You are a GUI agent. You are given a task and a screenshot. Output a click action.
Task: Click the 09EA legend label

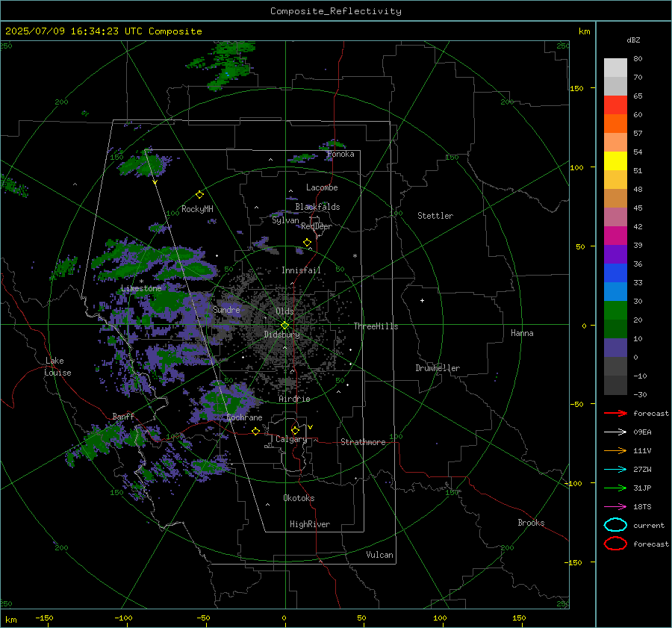point(642,432)
